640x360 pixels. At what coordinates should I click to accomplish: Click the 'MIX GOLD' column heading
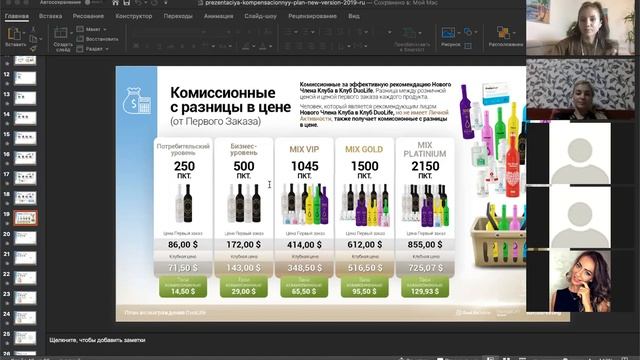coord(364,149)
